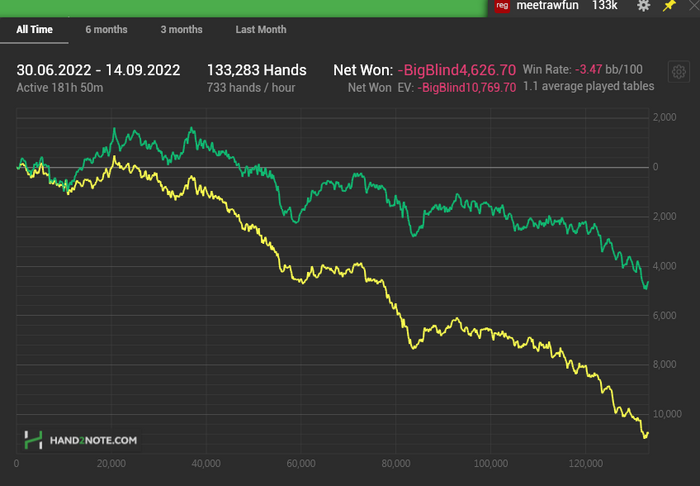Switch to the 3 months tab
The height and width of the screenshot is (486, 700).
[181, 30]
